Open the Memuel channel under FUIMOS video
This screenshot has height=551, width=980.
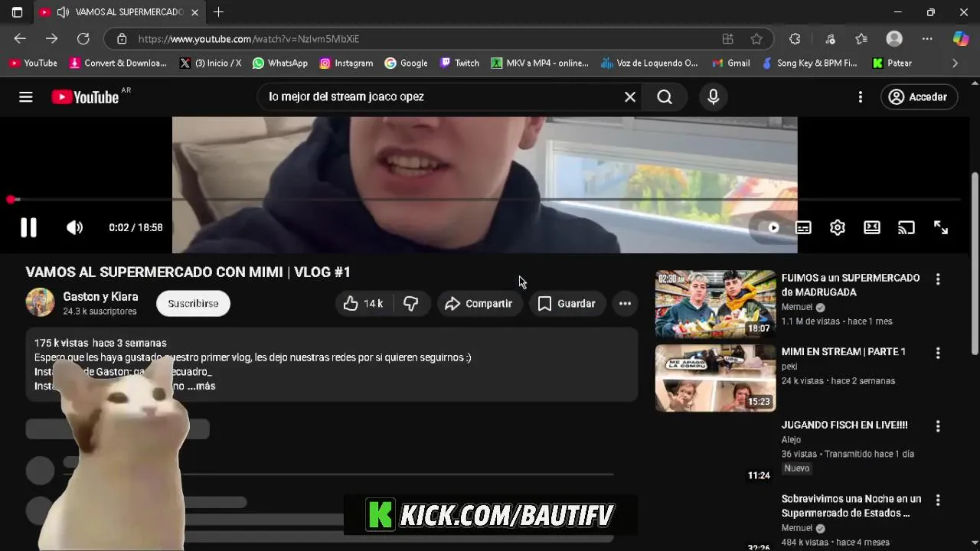tap(796, 308)
